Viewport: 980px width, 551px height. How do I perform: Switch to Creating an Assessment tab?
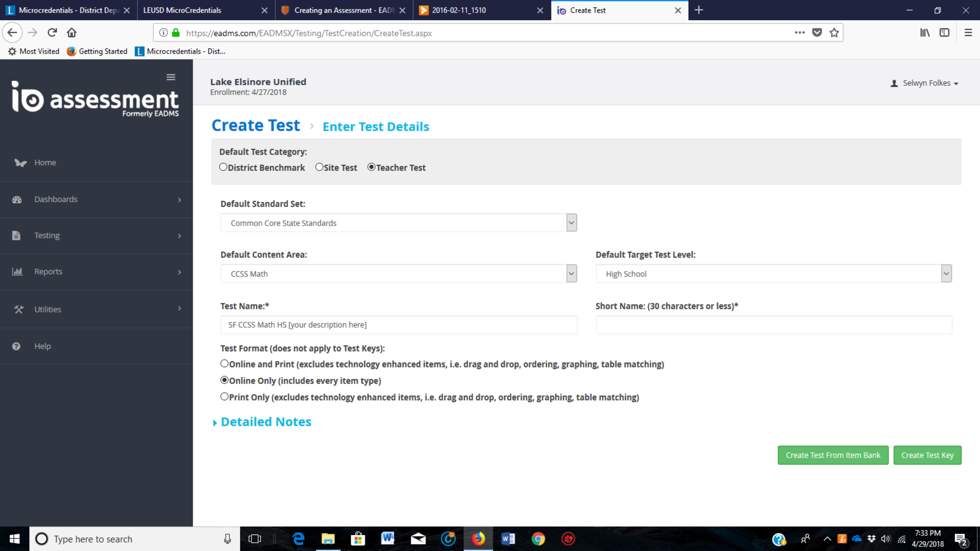344,10
